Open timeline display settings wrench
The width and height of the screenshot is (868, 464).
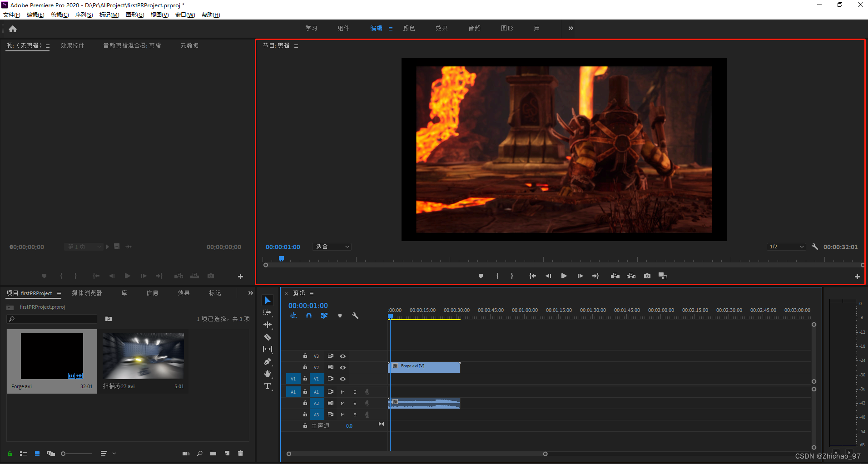point(355,316)
